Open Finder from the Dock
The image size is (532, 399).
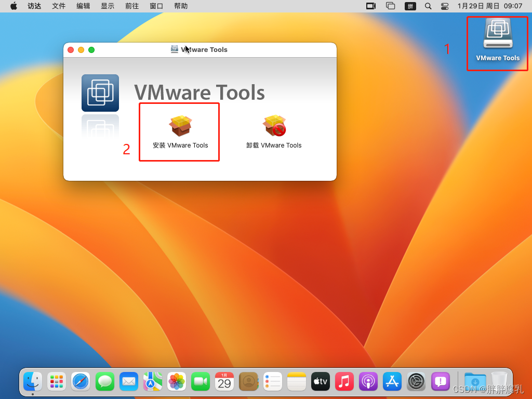[x=33, y=382]
